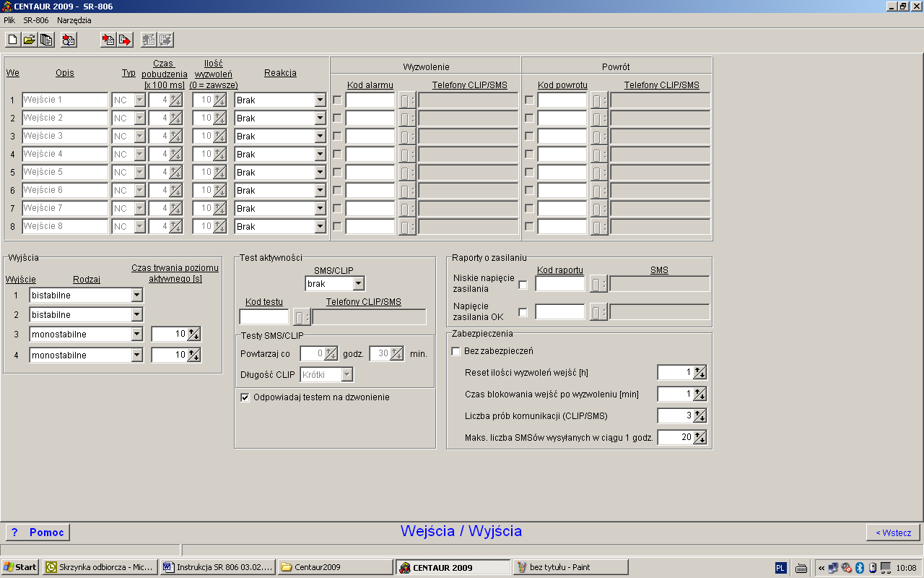Click Kod alarmu field for input 2
The image size is (924, 578).
[x=370, y=118]
